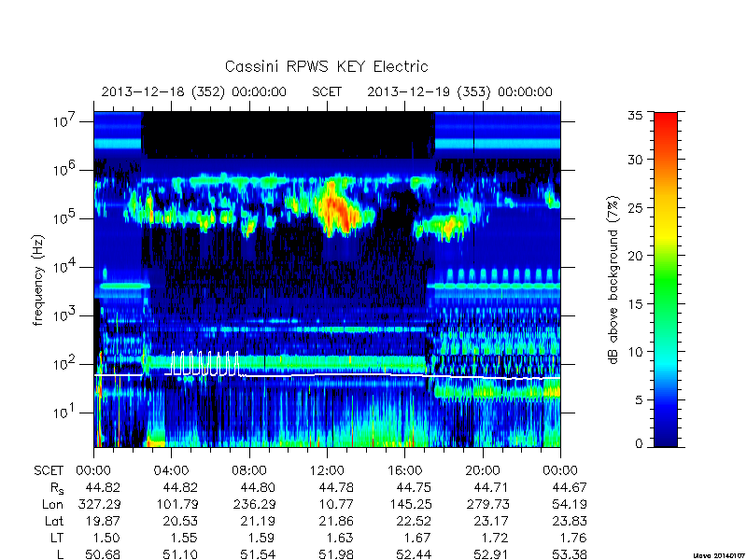Click the Lon value 54.19
The width and height of the screenshot is (747, 560).
[570, 504]
